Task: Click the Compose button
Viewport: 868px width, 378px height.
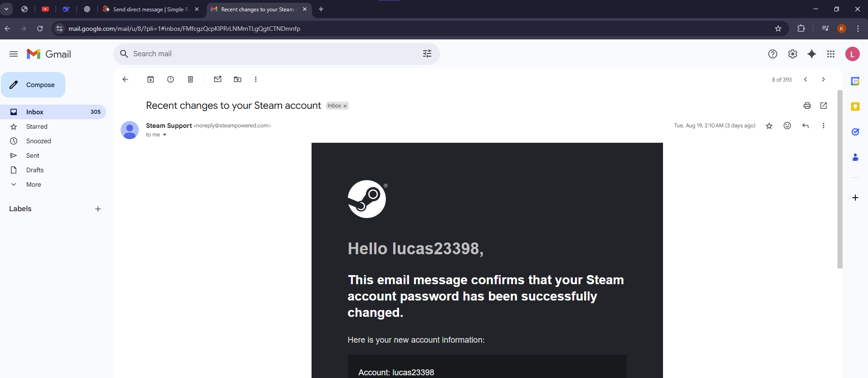Action: 33,85
